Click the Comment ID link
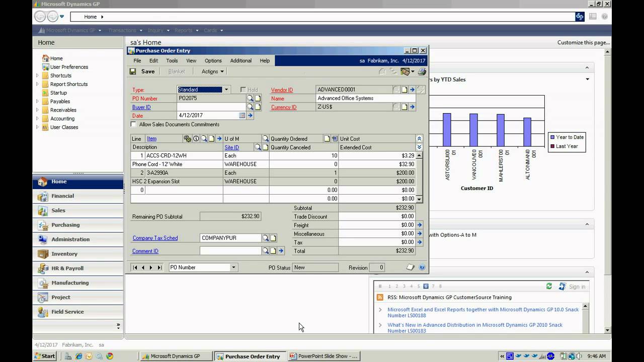This screenshot has height=362, width=644. pyautogui.click(x=145, y=251)
